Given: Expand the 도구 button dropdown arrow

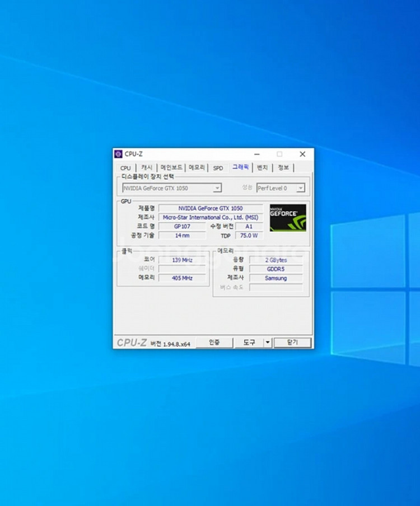Looking at the screenshot, I should pos(268,343).
